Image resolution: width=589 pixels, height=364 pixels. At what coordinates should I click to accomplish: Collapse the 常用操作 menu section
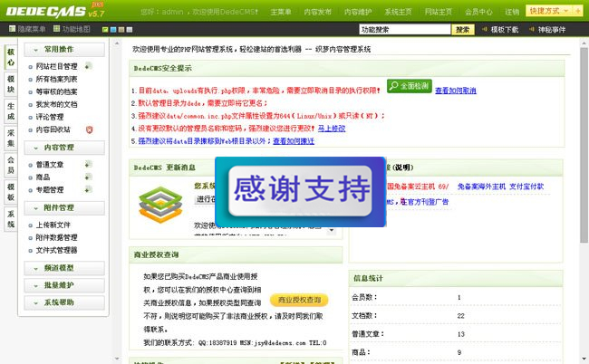coord(64,50)
